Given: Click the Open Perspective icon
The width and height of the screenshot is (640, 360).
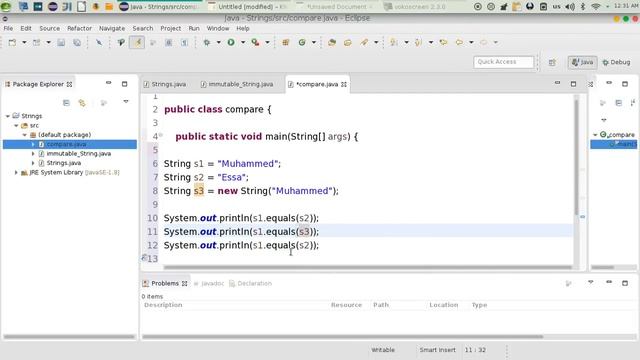Looking at the screenshot, I should pos(552,62).
